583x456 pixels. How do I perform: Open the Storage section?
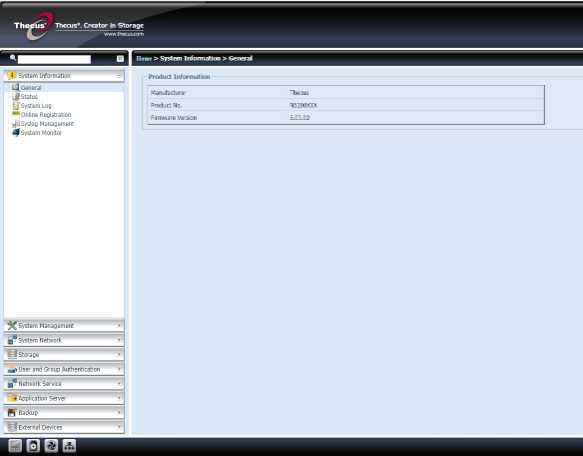pyautogui.click(x=64, y=355)
